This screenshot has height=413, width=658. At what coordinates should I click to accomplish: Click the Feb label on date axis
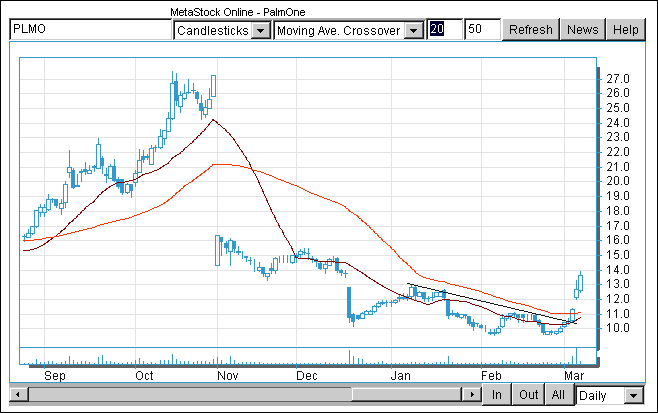pos(491,375)
